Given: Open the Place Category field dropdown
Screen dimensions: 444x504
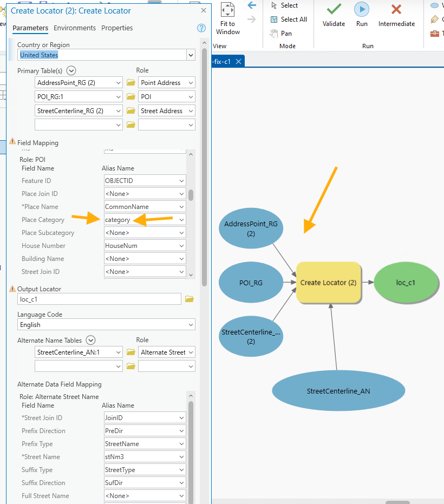Looking at the screenshot, I should [x=181, y=220].
